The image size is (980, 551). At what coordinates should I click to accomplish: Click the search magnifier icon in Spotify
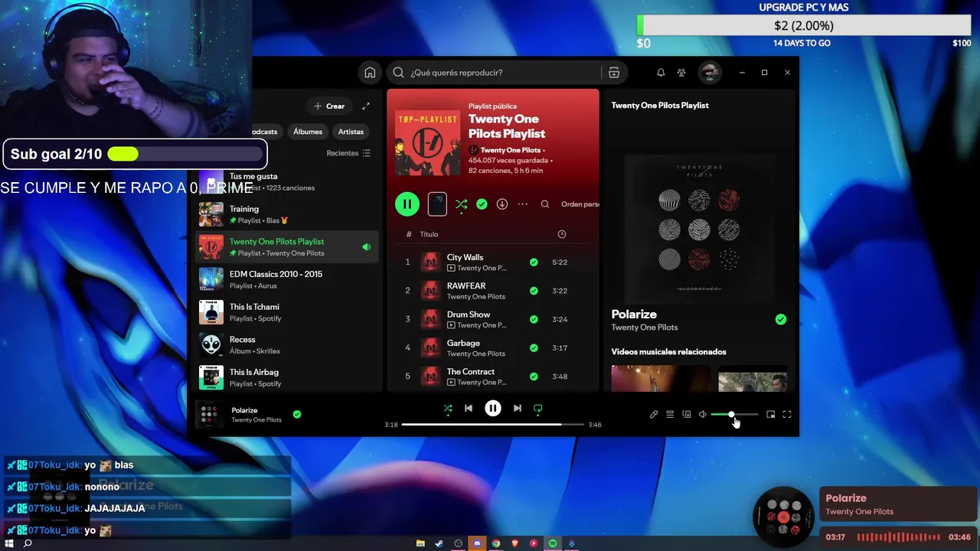pos(398,73)
